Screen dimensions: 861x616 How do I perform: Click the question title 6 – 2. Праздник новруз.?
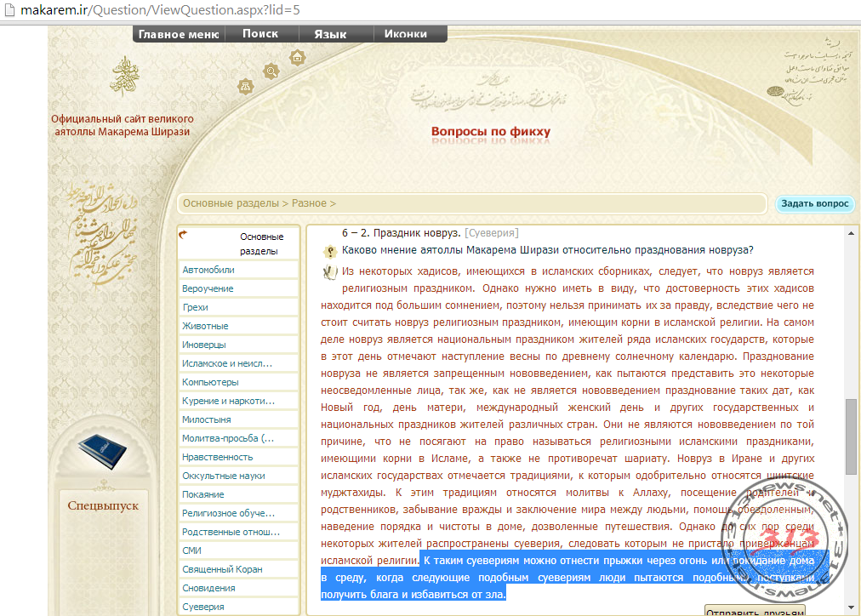pyautogui.click(x=402, y=233)
